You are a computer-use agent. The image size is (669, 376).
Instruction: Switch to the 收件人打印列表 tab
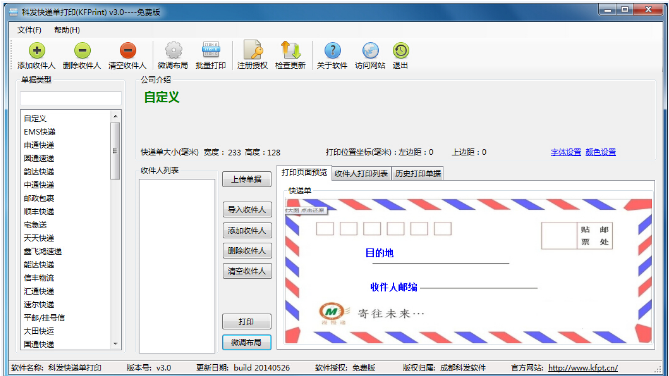click(x=361, y=173)
